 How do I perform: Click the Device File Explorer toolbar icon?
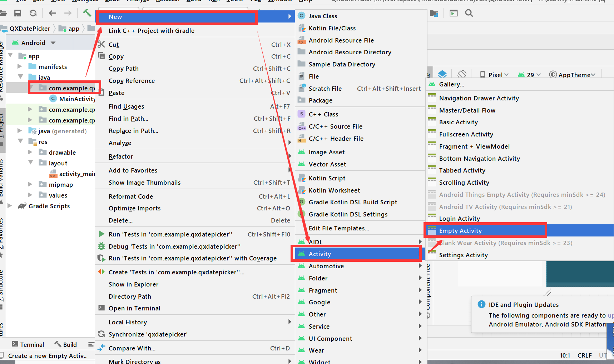454,13
